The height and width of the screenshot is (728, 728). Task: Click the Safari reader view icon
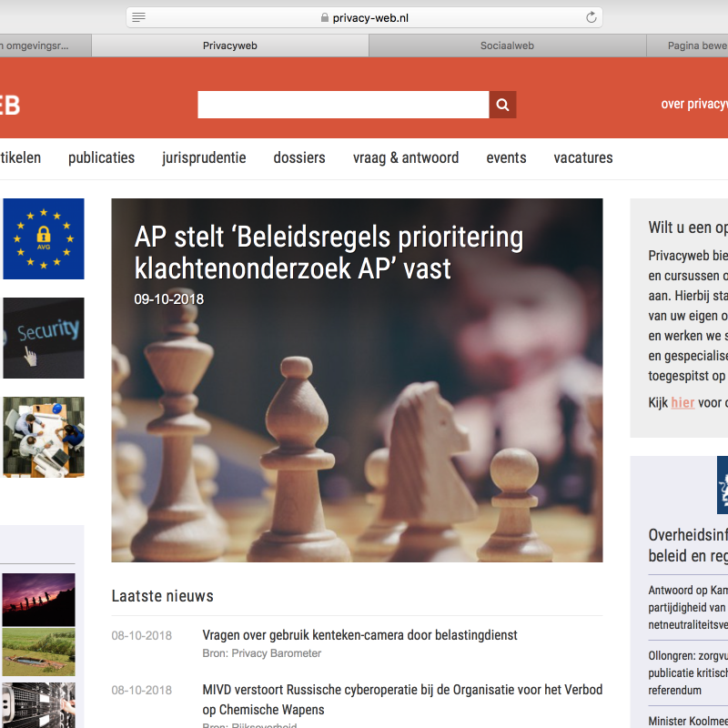[138, 17]
